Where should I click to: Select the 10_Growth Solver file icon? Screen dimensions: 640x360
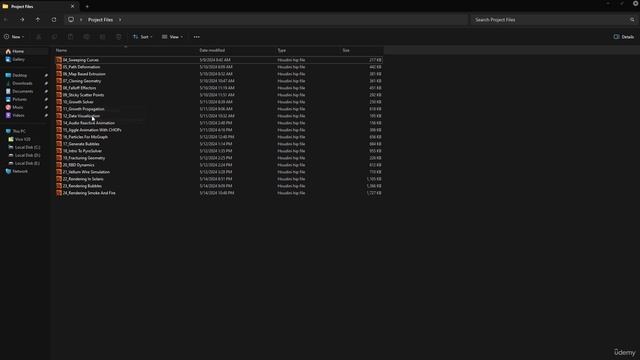click(59, 102)
